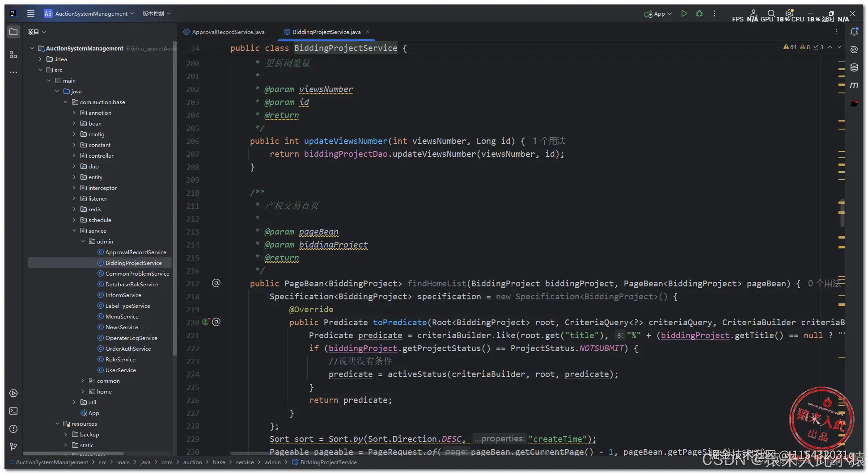Click the override gutter icon on line 220
Image resolution: width=868 pixels, height=474 pixels.
click(206, 322)
